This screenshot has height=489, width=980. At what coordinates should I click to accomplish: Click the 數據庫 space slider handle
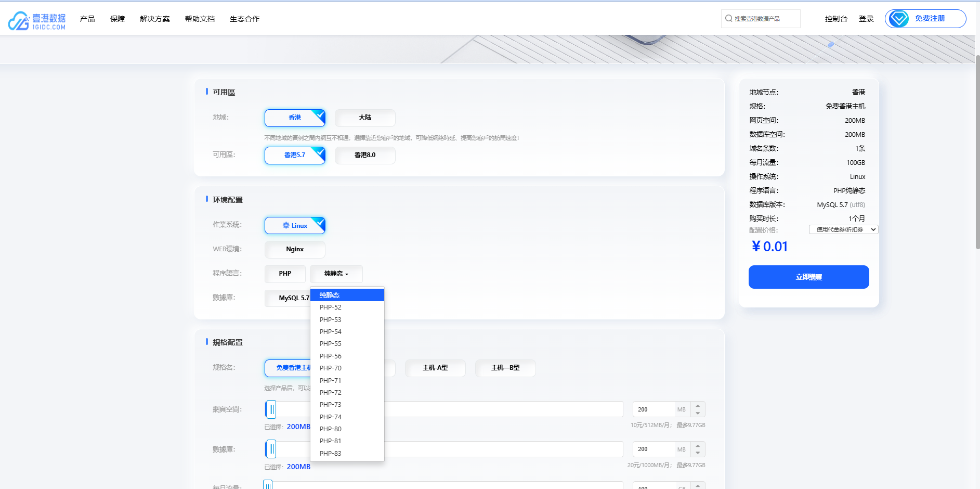click(x=271, y=449)
